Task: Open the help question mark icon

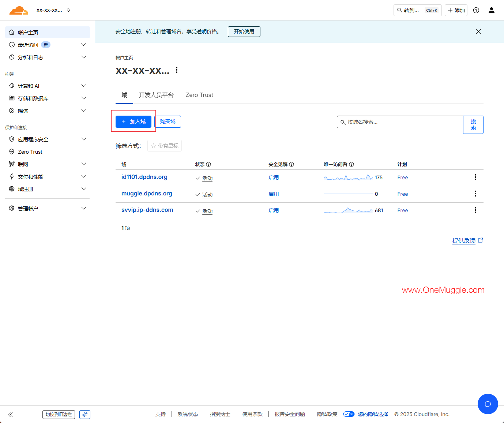Action: pos(476,10)
